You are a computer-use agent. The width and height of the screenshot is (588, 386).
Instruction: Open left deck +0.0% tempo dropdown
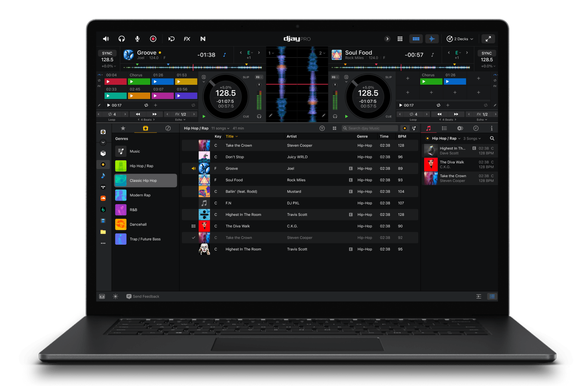109,66
